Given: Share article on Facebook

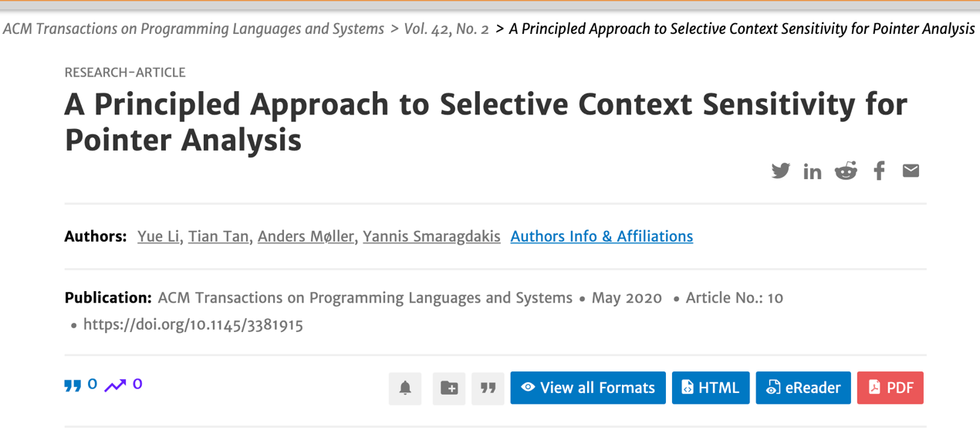Looking at the screenshot, I should click(879, 171).
